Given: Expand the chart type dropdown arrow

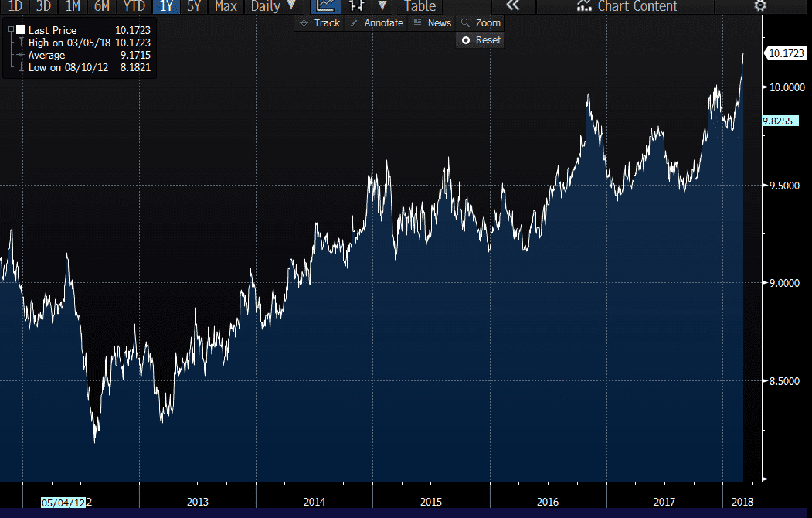Looking at the screenshot, I should click(x=382, y=6).
